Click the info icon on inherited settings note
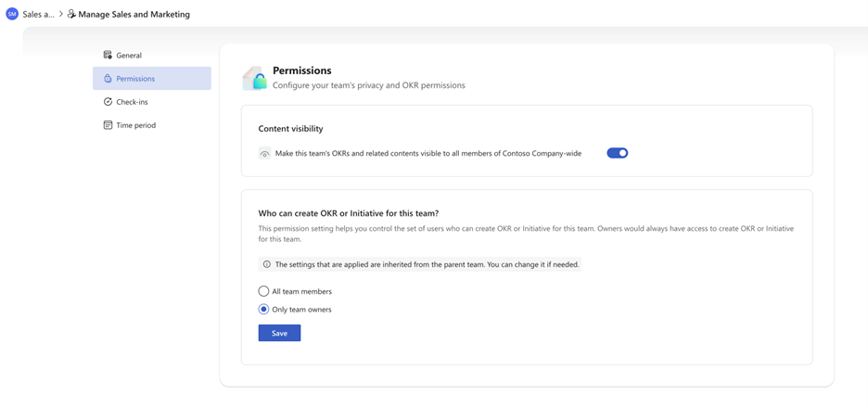 click(267, 264)
